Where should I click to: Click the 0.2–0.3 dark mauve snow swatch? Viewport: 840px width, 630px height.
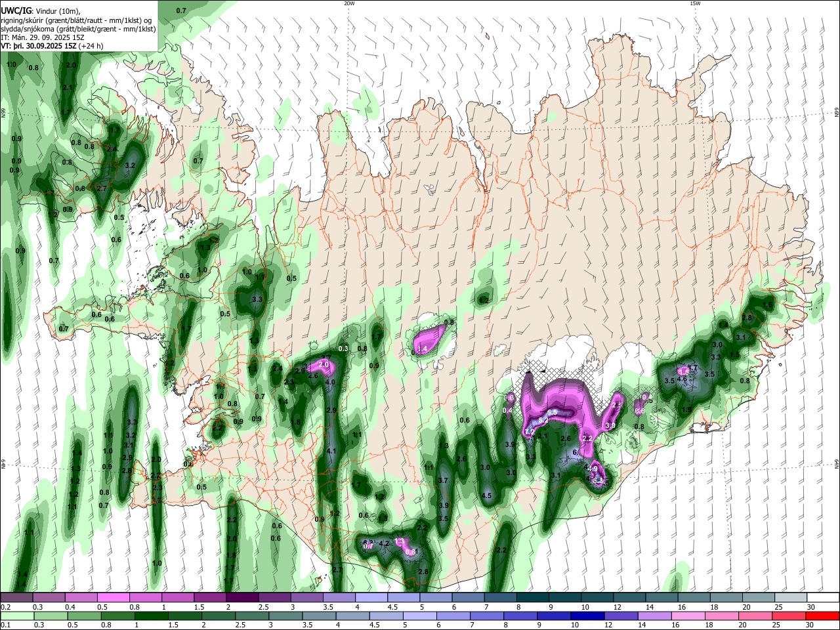pos(16,598)
